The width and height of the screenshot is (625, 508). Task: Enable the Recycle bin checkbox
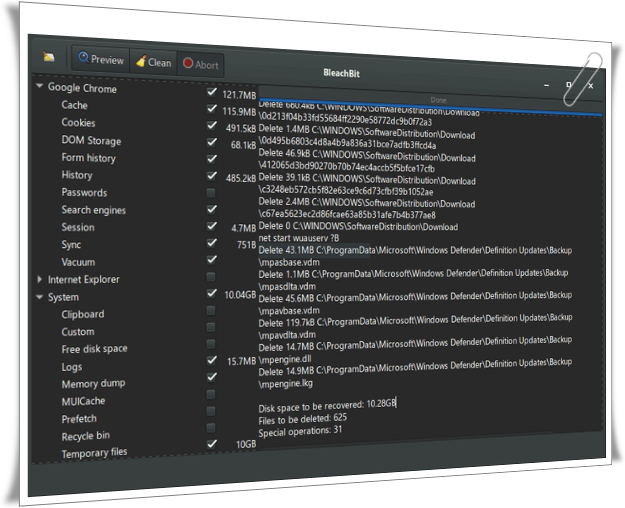[x=211, y=428]
